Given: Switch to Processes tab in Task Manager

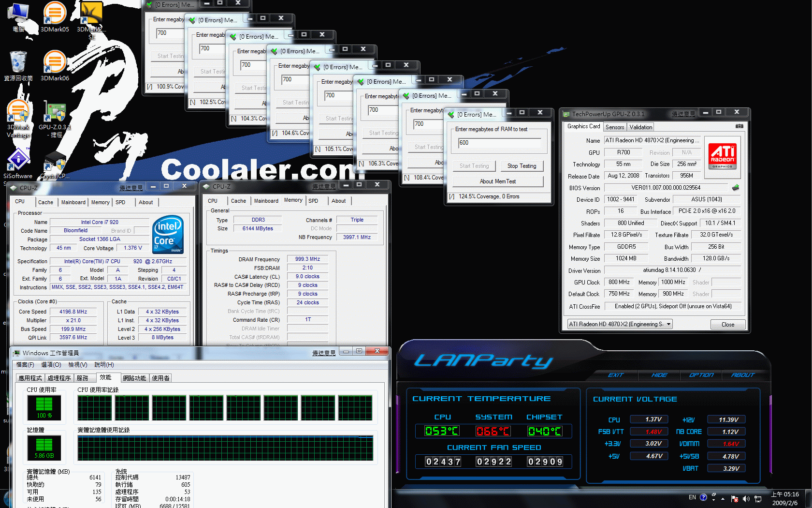Looking at the screenshot, I should pos(59,378).
